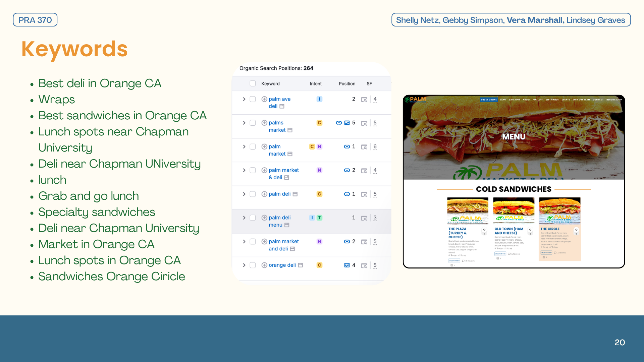The width and height of the screenshot is (644, 362).
Task: Click the plus icon next to 'palm market & deli'
Action: point(264,170)
